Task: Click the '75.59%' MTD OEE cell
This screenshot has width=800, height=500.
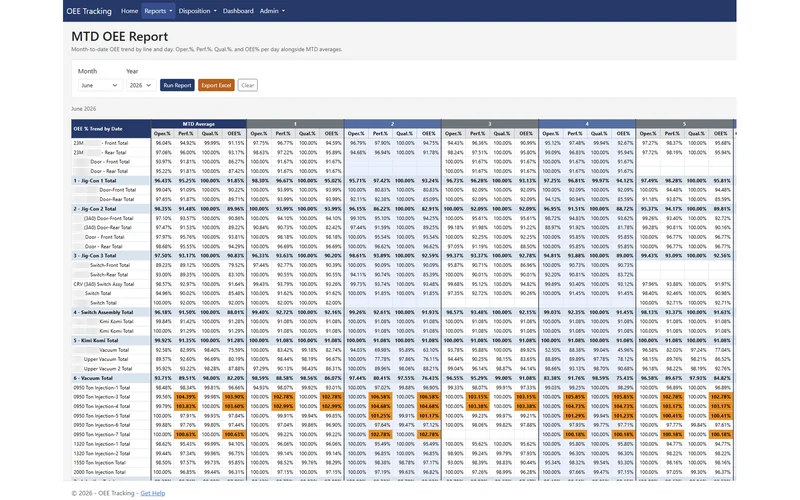Action: coord(234,350)
